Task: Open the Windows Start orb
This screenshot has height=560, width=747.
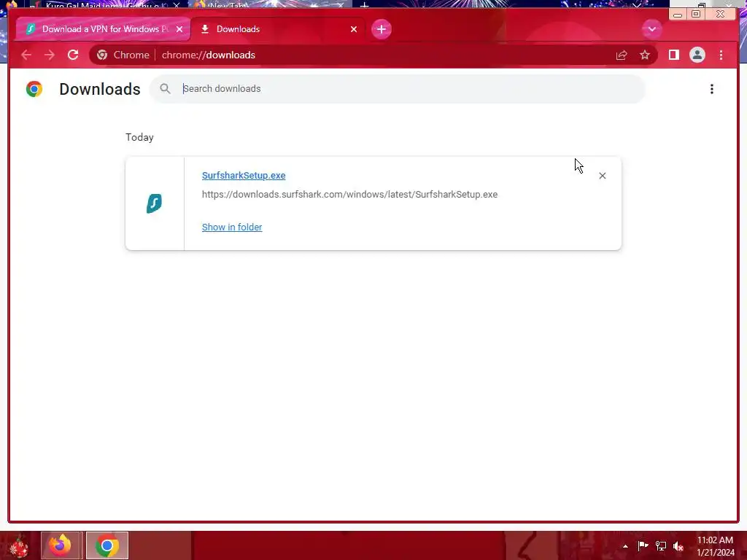Action: (19, 545)
